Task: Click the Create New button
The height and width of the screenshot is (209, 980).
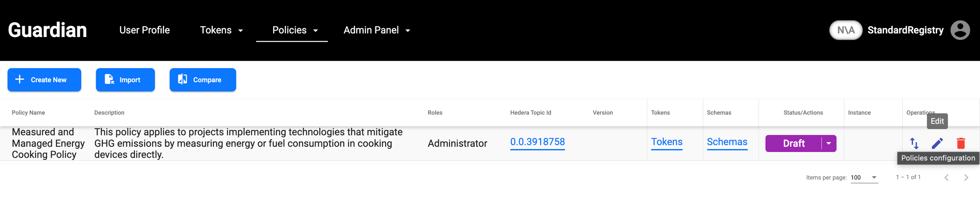Action: (x=44, y=80)
